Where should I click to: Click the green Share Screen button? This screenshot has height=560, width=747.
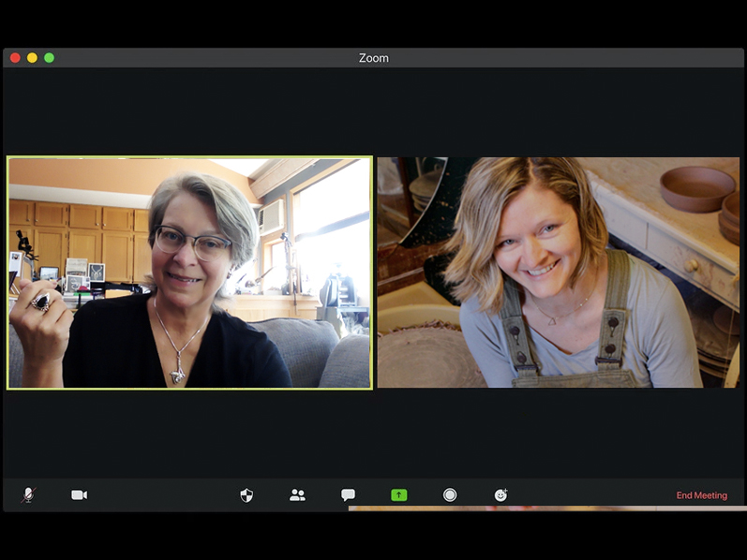point(398,495)
